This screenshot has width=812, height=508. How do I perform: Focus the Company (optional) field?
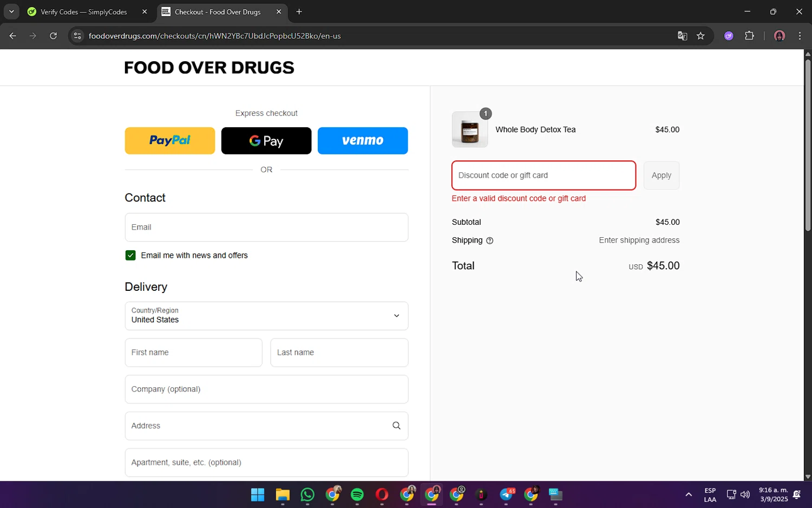coord(266,389)
